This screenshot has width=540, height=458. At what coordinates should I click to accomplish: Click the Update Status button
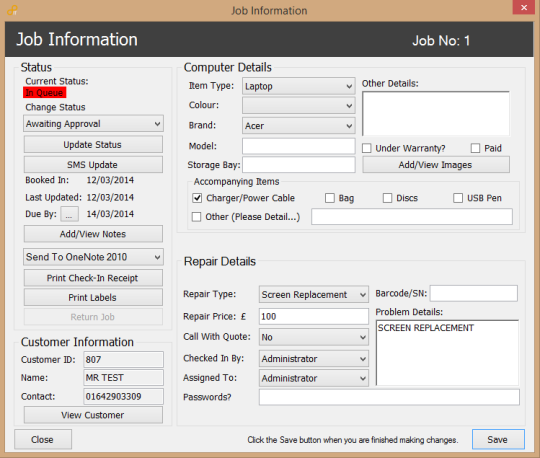pyautogui.click(x=93, y=145)
